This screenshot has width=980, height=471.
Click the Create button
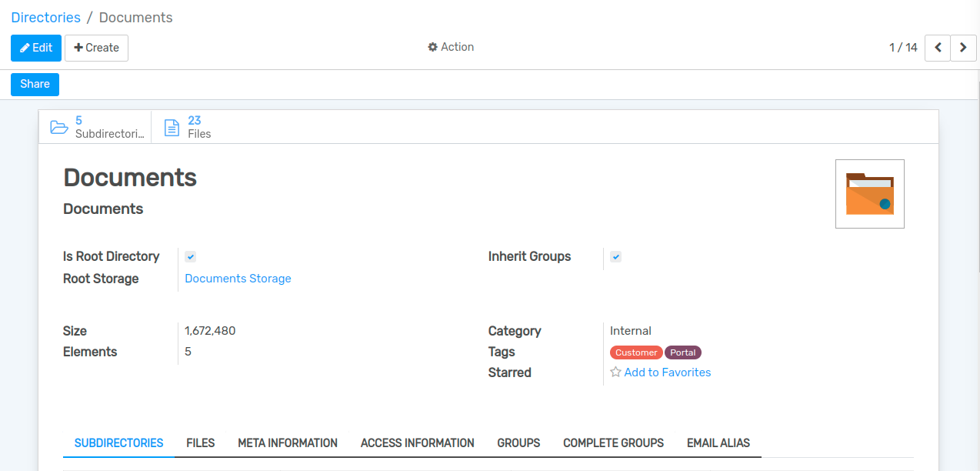(96, 48)
